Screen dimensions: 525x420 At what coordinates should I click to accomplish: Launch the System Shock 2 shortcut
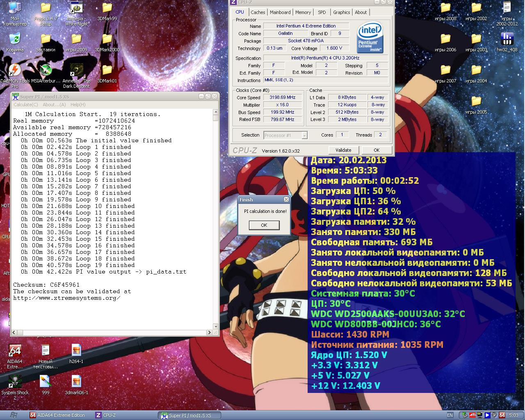pos(15,388)
